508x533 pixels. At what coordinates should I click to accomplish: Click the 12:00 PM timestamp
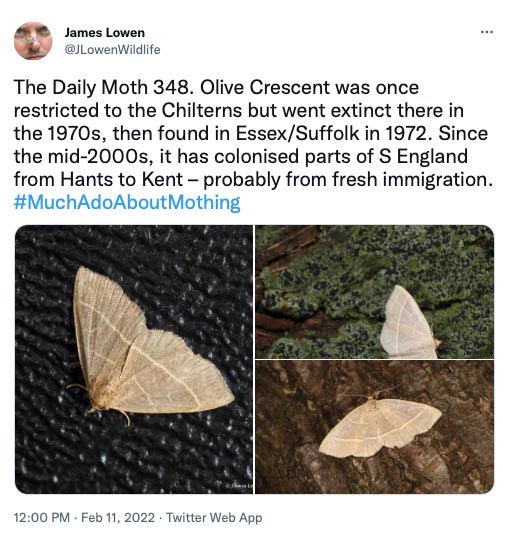point(41,518)
